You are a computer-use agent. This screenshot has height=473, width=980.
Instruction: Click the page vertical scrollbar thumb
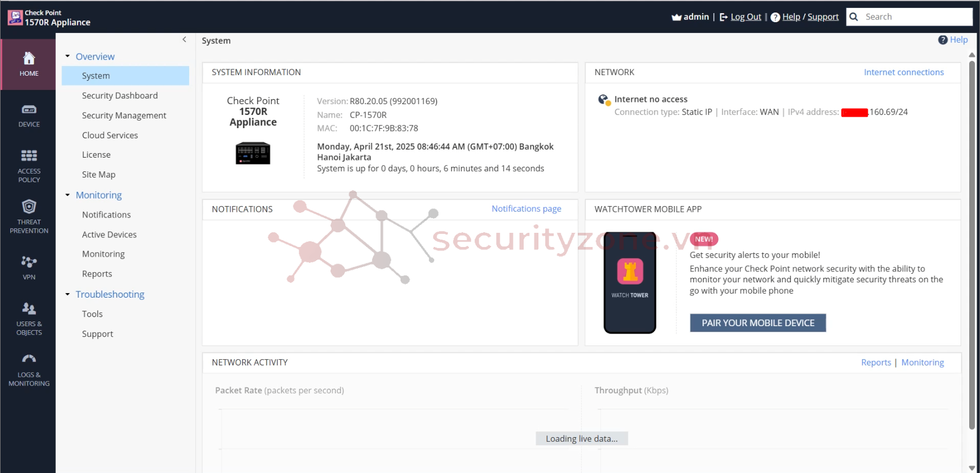tap(971, 245)
